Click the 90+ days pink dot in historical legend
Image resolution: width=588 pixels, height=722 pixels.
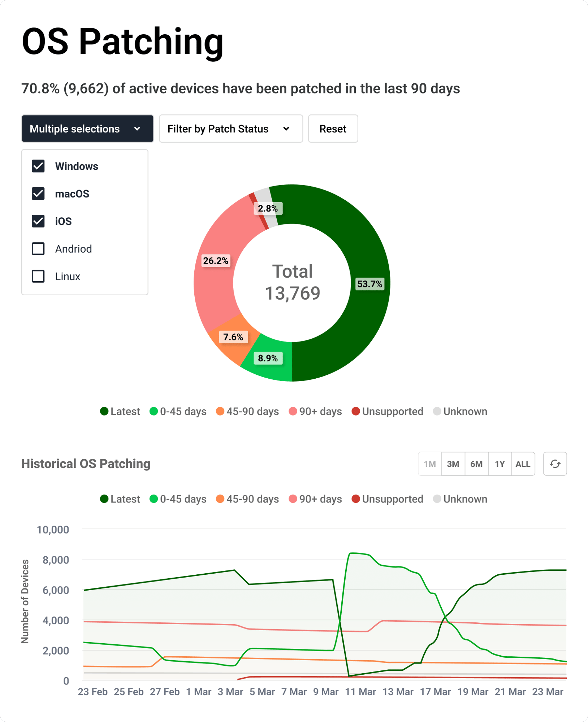coord(293,499)
